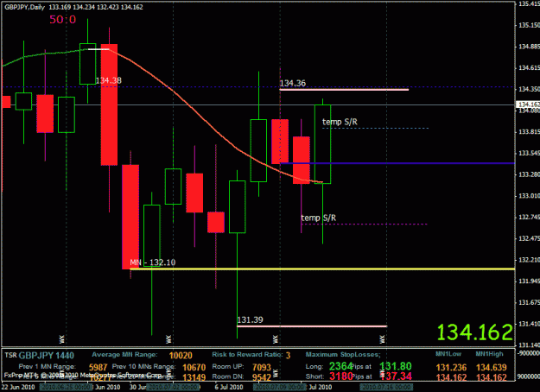Click the Room DN value 9542
This screenshot has width=540, height=392.
(262, 377)
